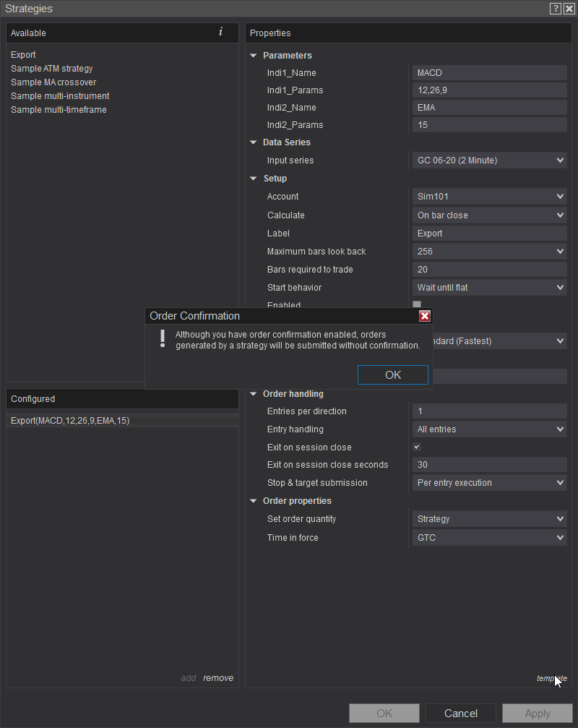This screenshot has height=728, width=578.
Task: Select Sample ATM strategy in Available list
Action: (x=52, y=69)
